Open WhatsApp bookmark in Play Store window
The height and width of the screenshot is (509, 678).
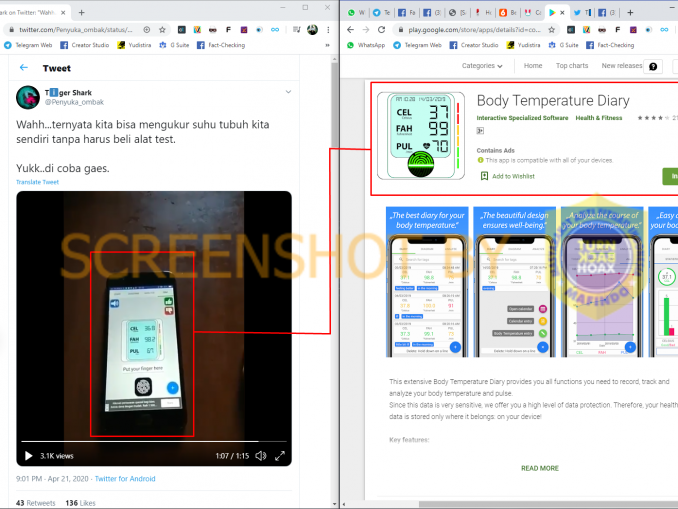pyautogui.click(x=365, y=45)
